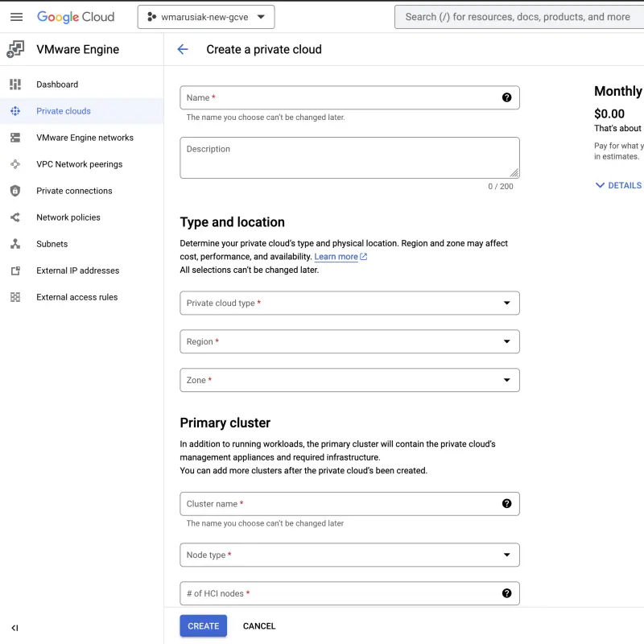Expand the monthly cost DETAILS section
Image resolution: width=644 pixels, height=644 pixels.
(618, 185)
